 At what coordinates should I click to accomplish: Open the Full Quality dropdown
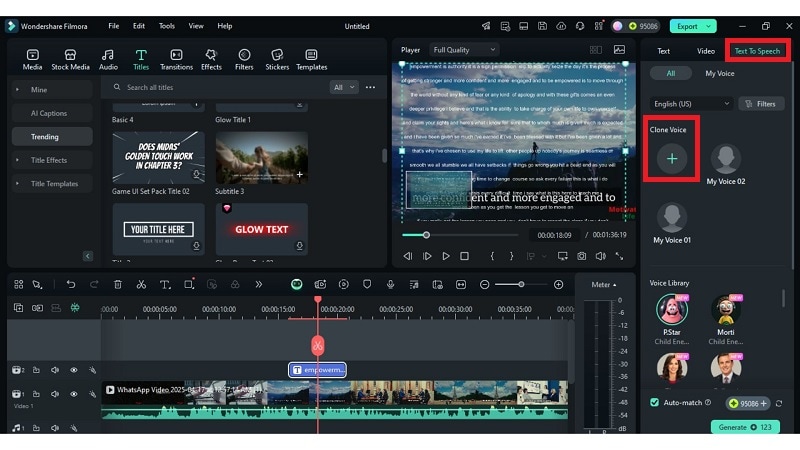click(x=464, y=49)
